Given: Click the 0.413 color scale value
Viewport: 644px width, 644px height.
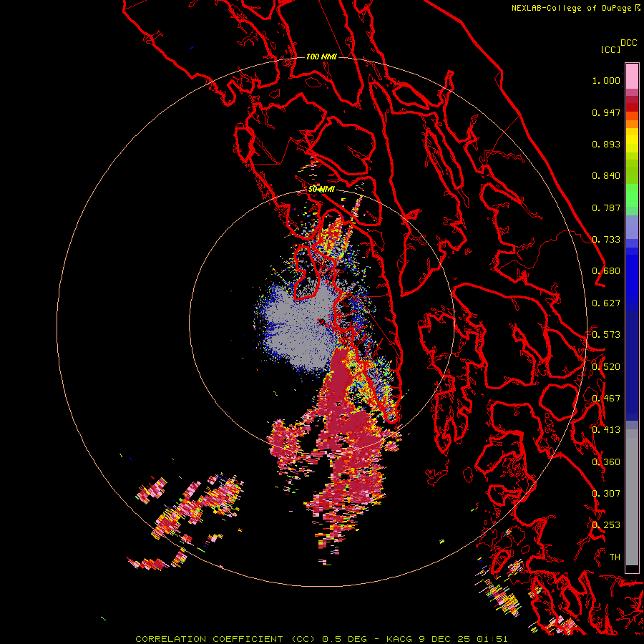Looking at the screenshot, I should (x=606, y=430).
